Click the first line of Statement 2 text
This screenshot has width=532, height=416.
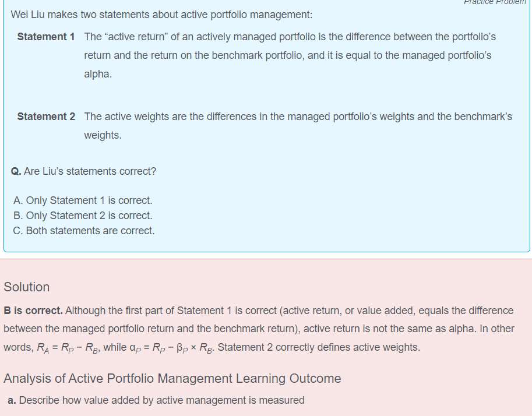(x=298, y=117)
